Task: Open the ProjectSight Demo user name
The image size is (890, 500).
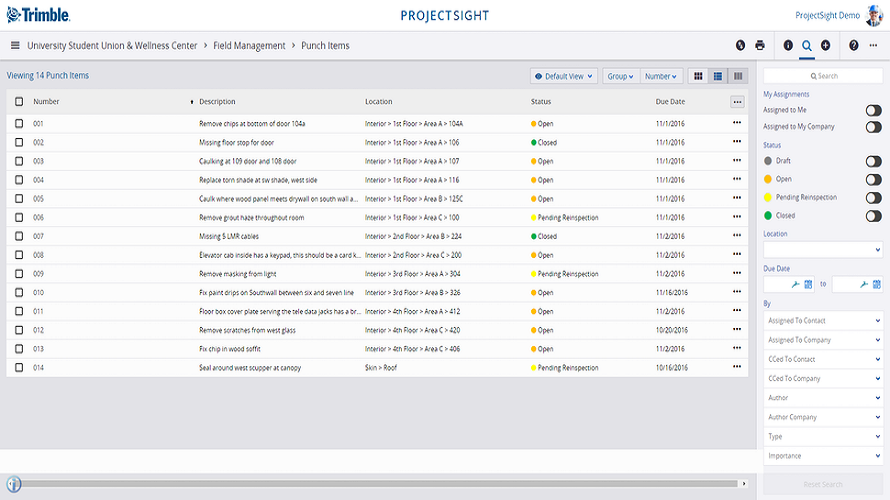Action: tap(828, 15)
